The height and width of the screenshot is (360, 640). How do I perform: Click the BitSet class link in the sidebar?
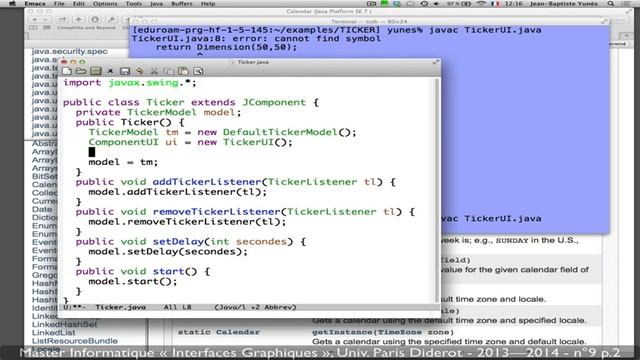[44, 176]
